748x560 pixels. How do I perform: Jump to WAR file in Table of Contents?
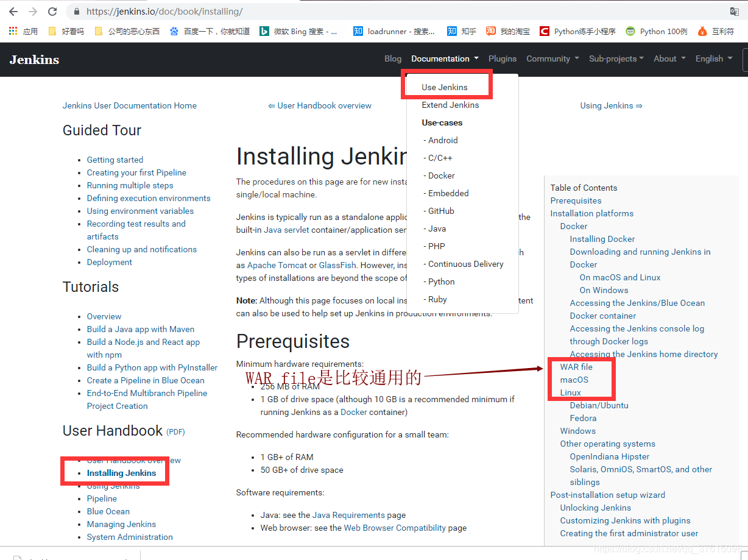(576, 367)
